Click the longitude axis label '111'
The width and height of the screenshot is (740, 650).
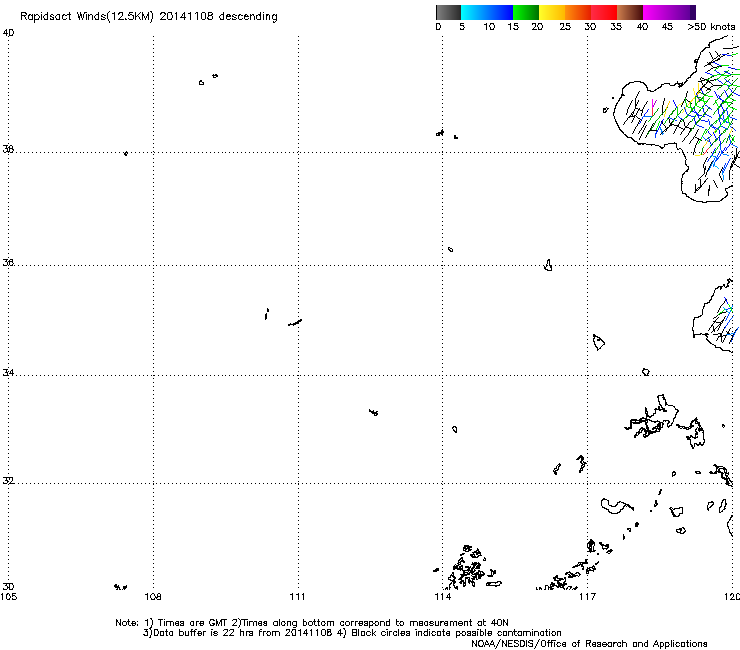tap(297, 597)
